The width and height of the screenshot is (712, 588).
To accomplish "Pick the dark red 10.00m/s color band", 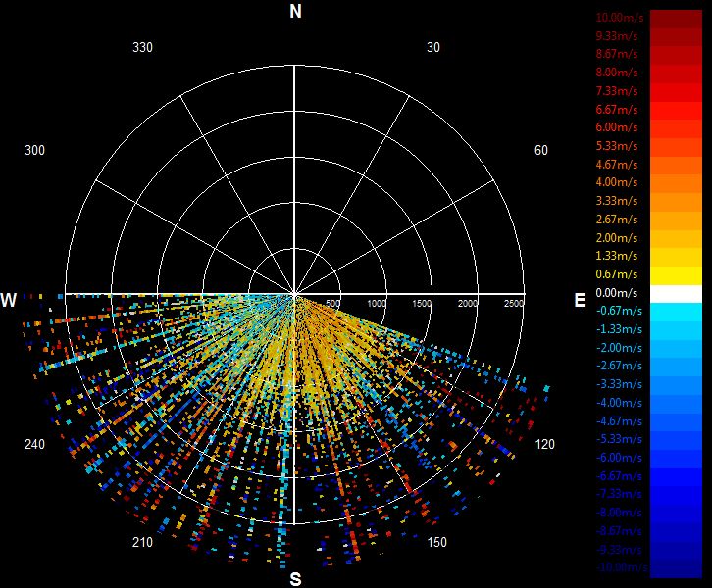I will (676, 19).
